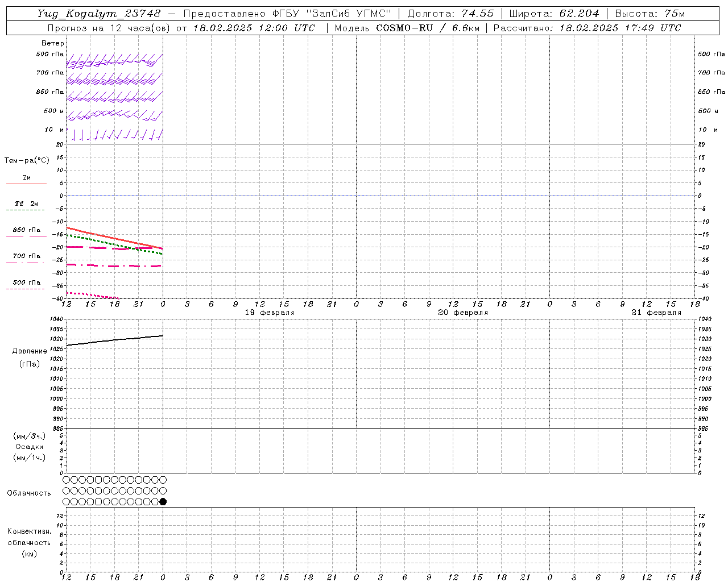
Task: Click the dash-dot line sample under '700 гПа' legend
Action: 25,263
